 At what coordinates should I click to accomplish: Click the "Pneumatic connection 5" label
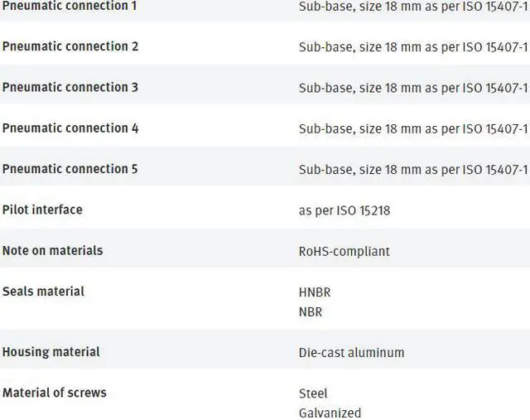click(x=70, y=169)
